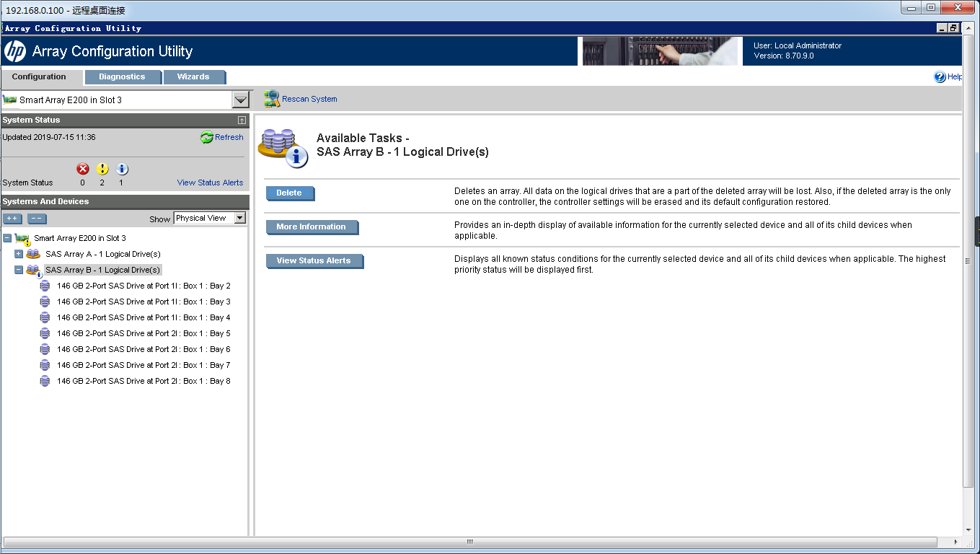The width and height of the screenshot is (980, 554).
Task: Click the yellow warning status icon
Action: [102, 169]
